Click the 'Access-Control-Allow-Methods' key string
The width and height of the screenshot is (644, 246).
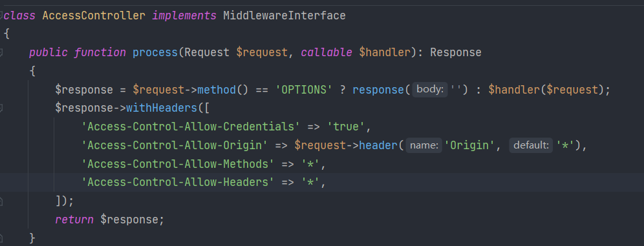point(178,164)
